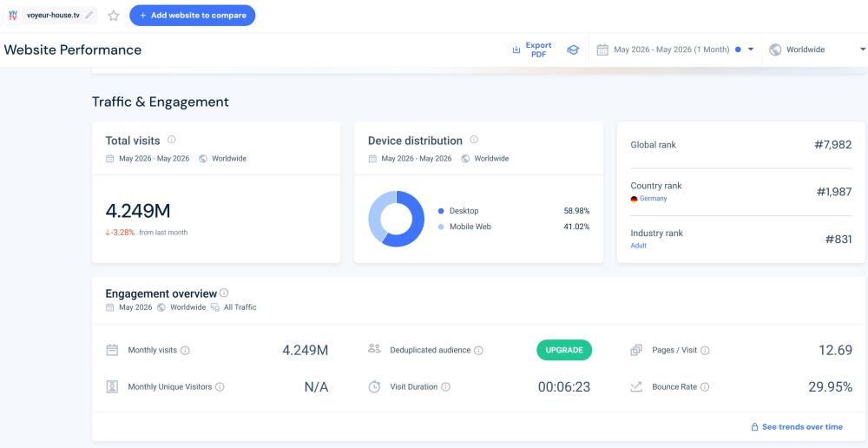The image size is (868, 448).
Task: Click the Mobile Web 41.02% share value
Action: pos(577,227)
